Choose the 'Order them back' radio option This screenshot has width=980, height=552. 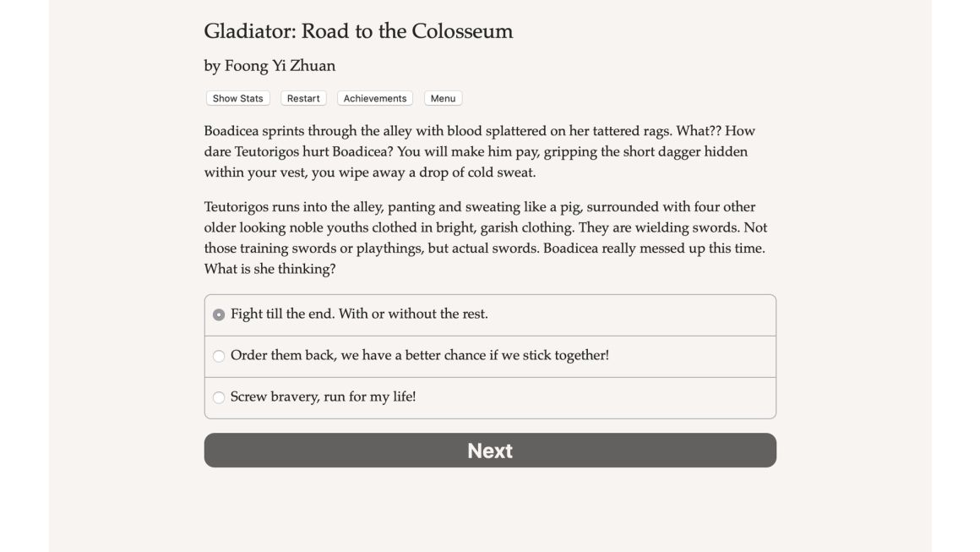[x=219, y=356]
